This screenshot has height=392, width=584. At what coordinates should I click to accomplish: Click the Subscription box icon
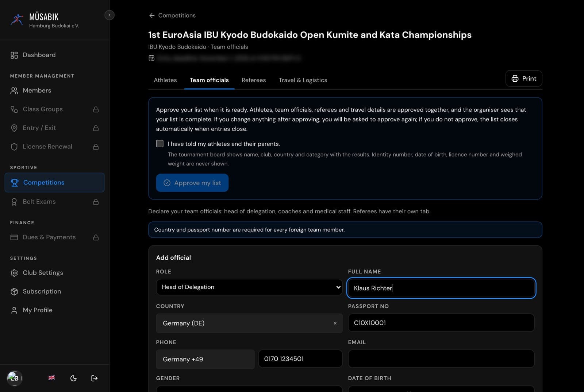click(14, 291)
